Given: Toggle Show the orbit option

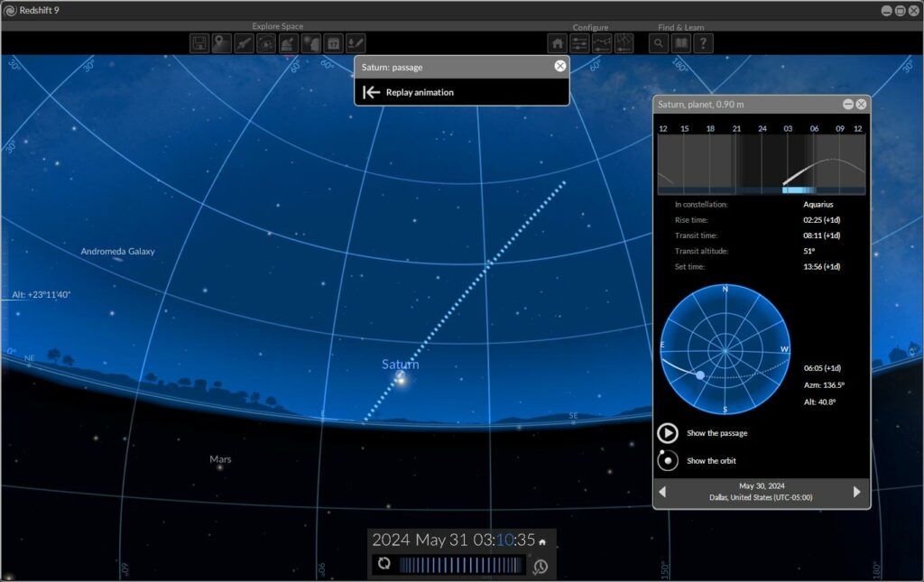Looking at the screenshot, I should click(x=667, y=460).
